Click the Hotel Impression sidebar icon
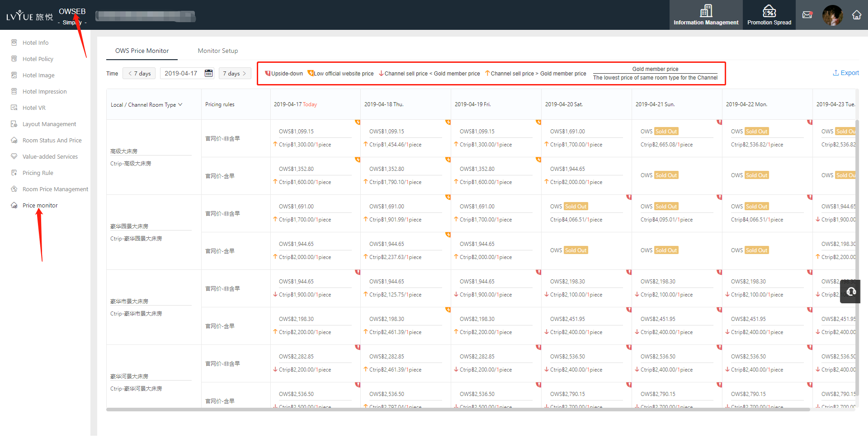The height and width of the screenshot is (438, 868). (x=14, y=91)
